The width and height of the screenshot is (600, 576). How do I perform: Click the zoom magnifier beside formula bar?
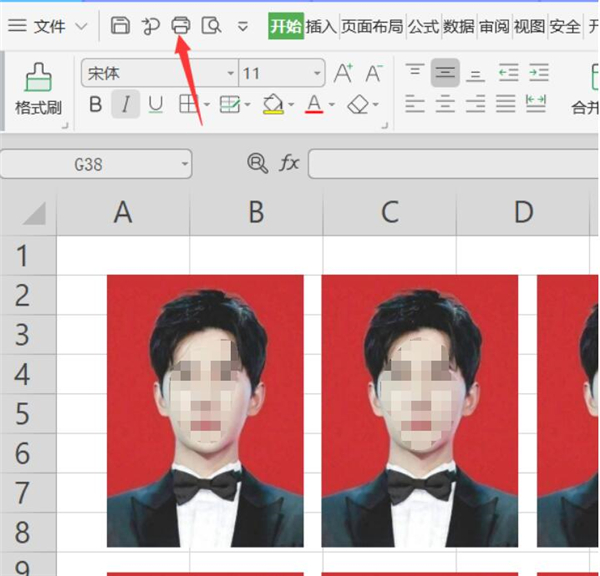(x=257, y=163)
